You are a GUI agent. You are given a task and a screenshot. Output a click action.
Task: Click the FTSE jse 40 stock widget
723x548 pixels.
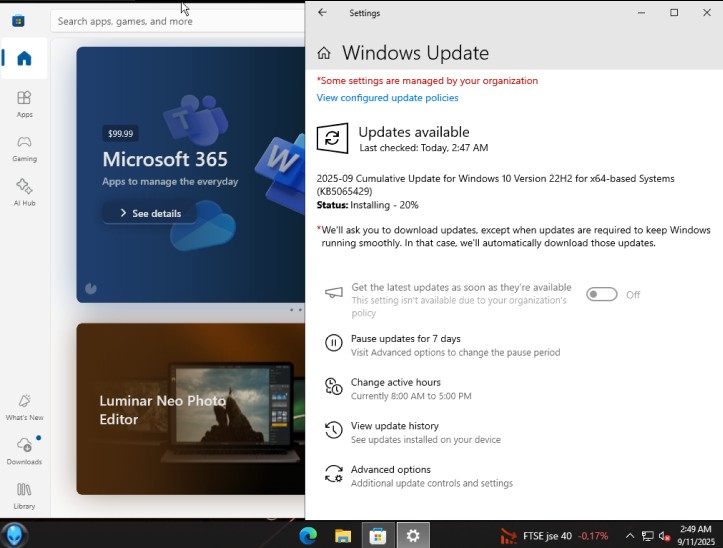click(x=554, y=536)
